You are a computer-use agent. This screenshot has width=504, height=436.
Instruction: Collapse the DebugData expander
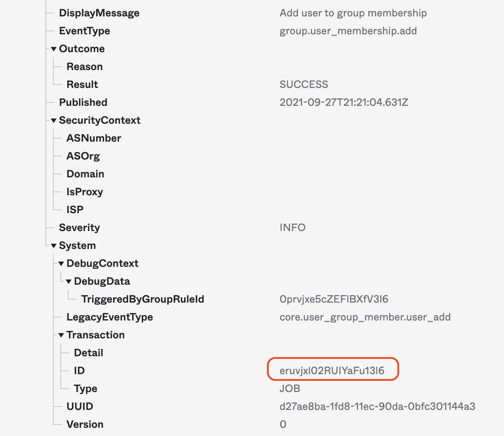pyautogui.click(x=69, y=281)
